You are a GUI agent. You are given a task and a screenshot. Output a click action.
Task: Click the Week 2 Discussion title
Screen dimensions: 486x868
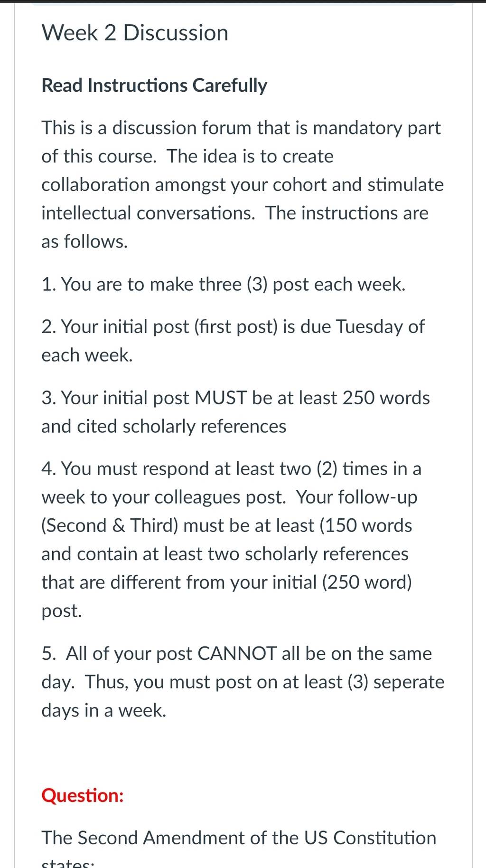(135, 33)
